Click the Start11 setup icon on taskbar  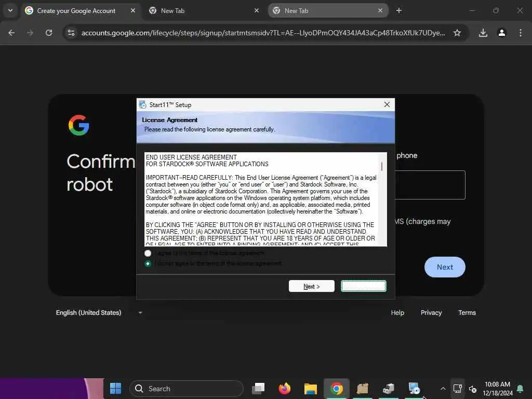click(414, 389)
